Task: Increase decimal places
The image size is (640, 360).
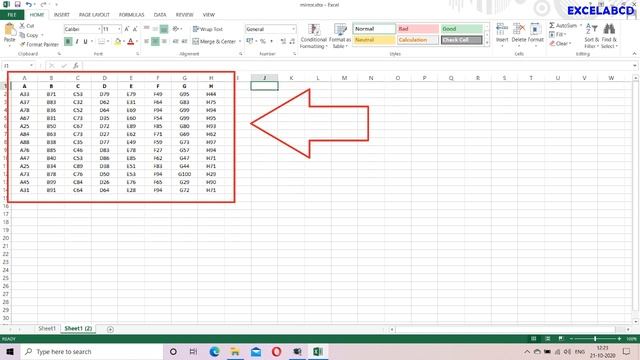Action: (x=283, y=41)
